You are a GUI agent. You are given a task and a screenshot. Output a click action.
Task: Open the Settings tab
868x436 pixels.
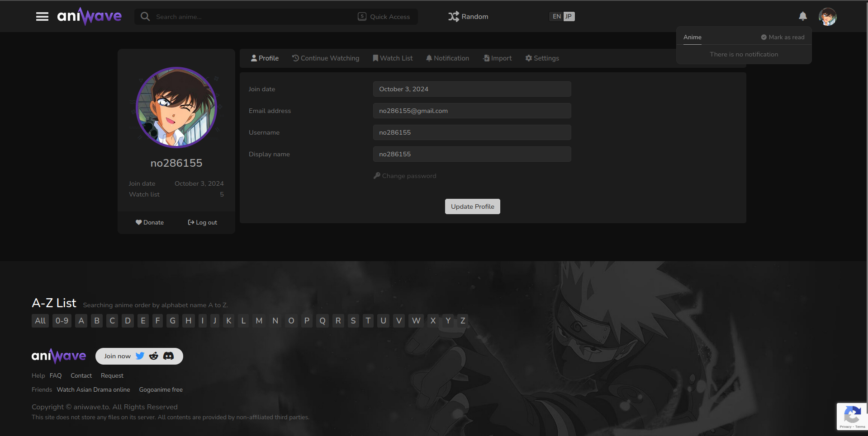coord(542,58)
